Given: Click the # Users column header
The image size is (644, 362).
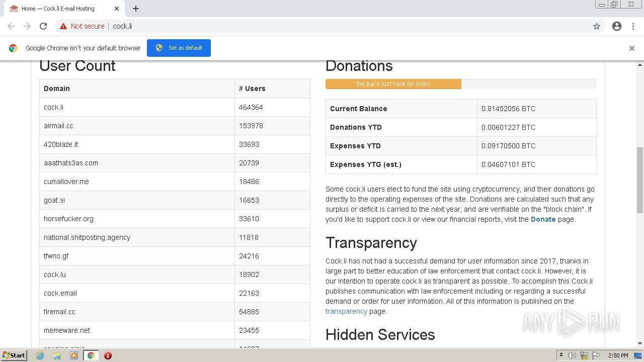Looking at the screenshot, I should (272, 88).
